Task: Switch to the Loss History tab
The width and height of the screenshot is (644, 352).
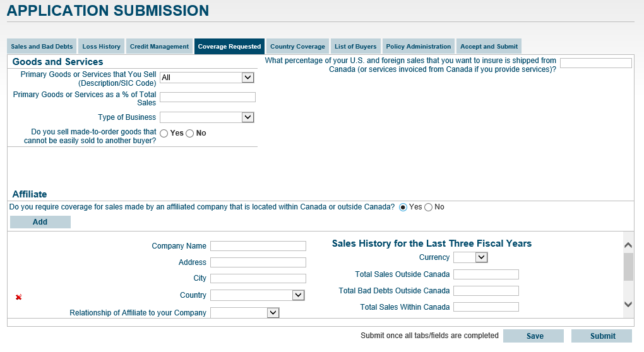Action: coord(102,46)
